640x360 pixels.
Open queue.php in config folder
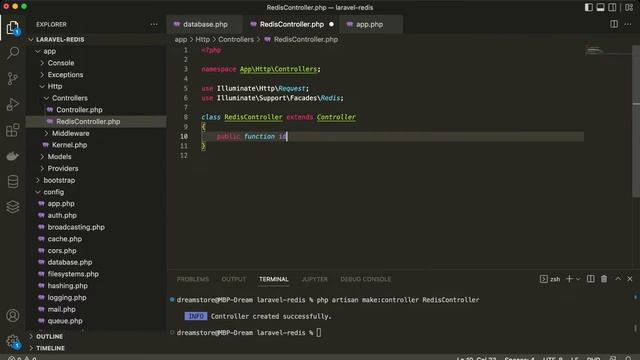click(x=96, y=321)
